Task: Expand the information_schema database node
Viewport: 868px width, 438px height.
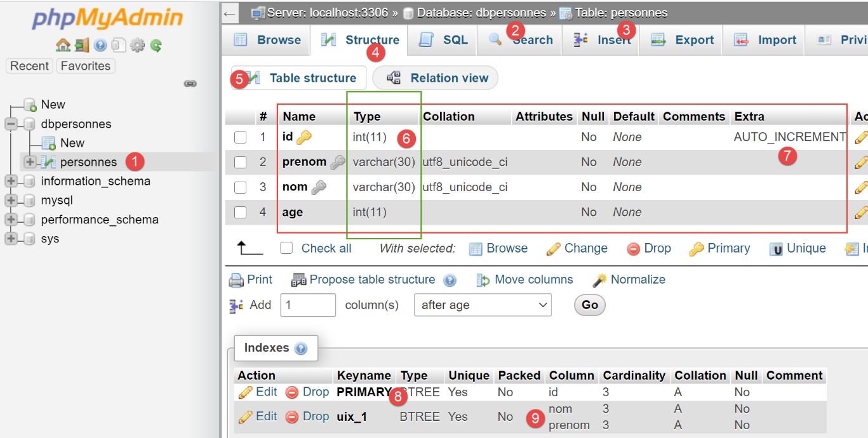Action: tap(11, 182)
